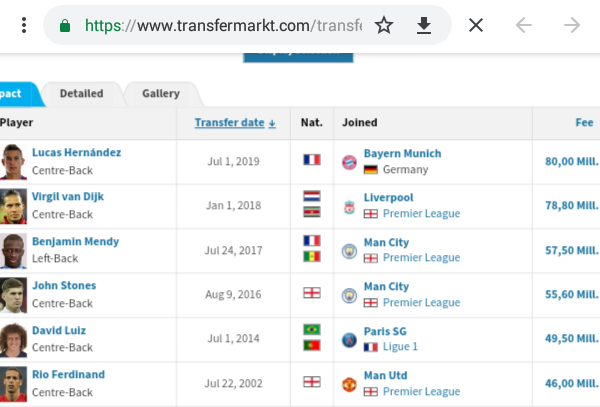The image size is (600, 407).
Task: Go back with left arrow
Action: coord(523,25)
